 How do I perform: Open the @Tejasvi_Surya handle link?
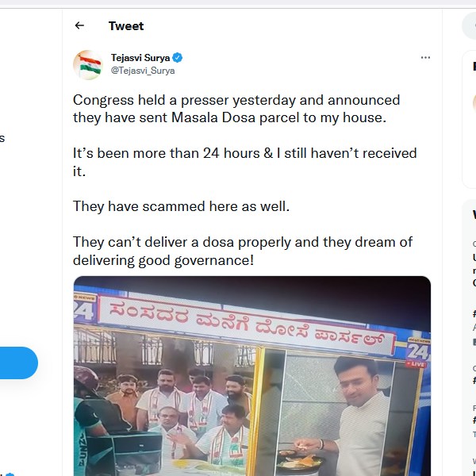click(x=143, y=71)
